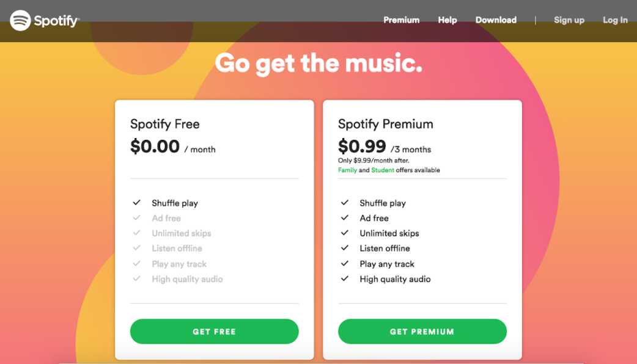Click the Spotify Free plan title
Viewport: 637px width, 364px height.
(x=164, y=124)
